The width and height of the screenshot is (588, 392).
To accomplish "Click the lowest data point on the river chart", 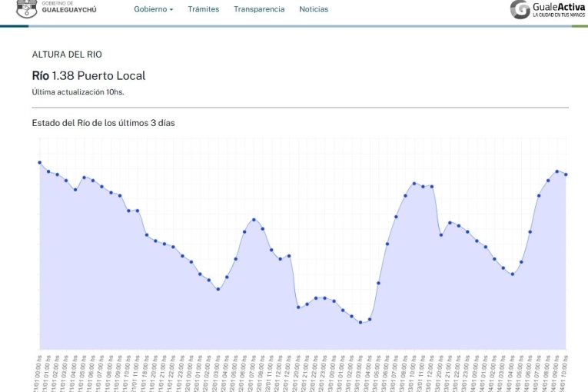I will [360, 322].
